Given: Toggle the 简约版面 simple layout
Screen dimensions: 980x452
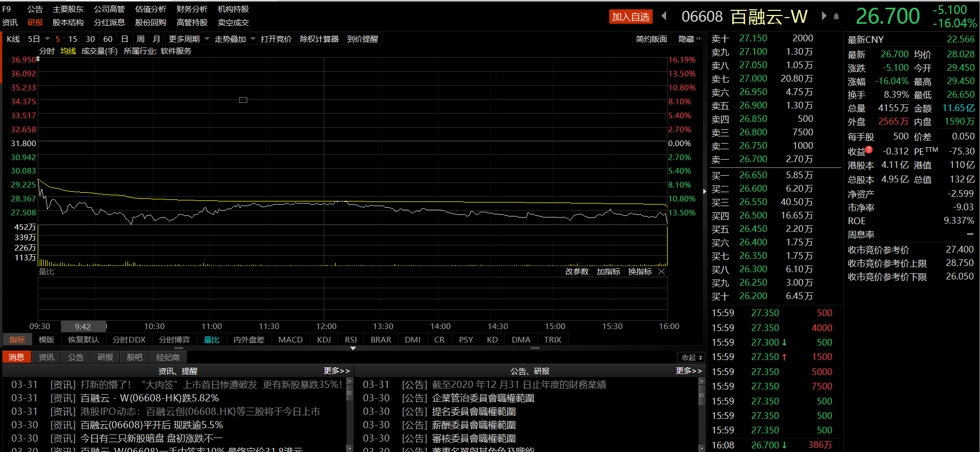Looking at the screenshot, I should point(651,39).
